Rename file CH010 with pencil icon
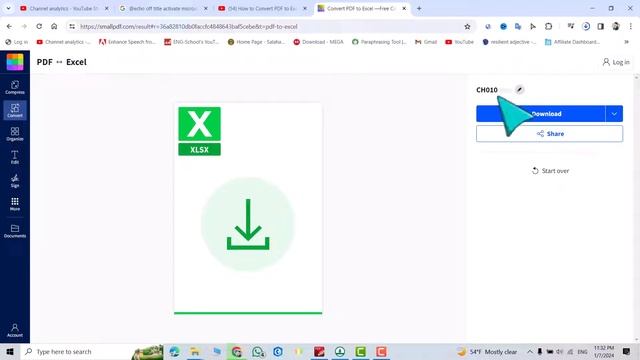Screen dimensions: 640x360 [x=519, y=89]
